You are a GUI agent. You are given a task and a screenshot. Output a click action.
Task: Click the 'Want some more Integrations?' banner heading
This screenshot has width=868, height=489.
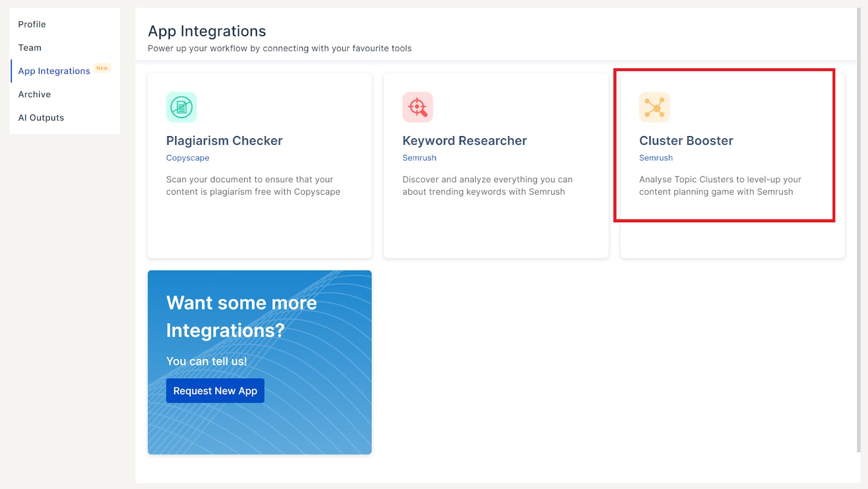point(241,317)
